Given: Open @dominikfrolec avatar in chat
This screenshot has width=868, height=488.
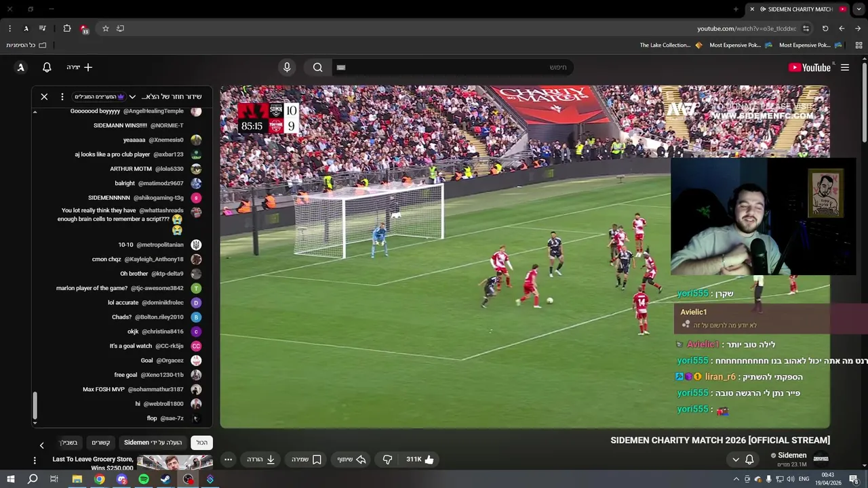Looking at the screenshot, I should pyautogui.click(x=196, y=303).
